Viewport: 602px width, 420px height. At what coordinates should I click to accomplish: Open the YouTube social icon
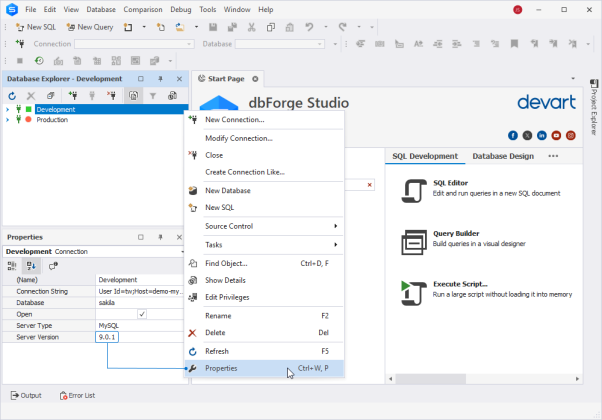pyautogui.click(x=556, y=135)
